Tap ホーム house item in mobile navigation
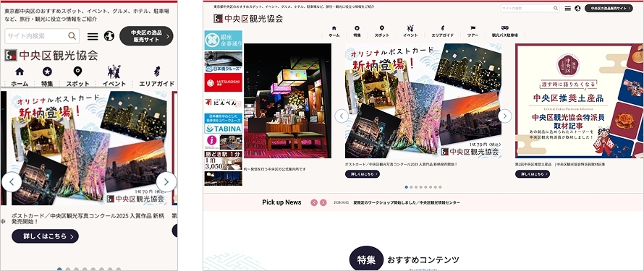The width and height of the screenshot is (644, 271). [20, 77]
